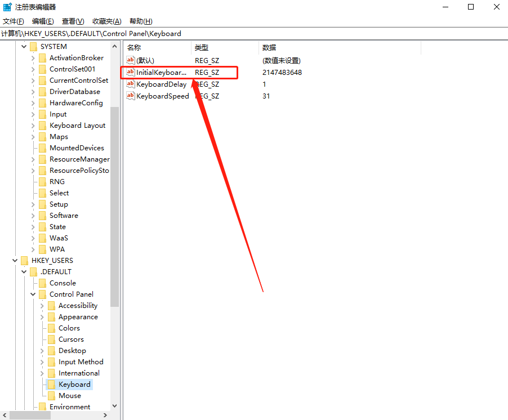Image resolution: width=508 pixels, height=420 pixels.
Task: Open the 收藏夹 menu
Action: tap(106, 21)
